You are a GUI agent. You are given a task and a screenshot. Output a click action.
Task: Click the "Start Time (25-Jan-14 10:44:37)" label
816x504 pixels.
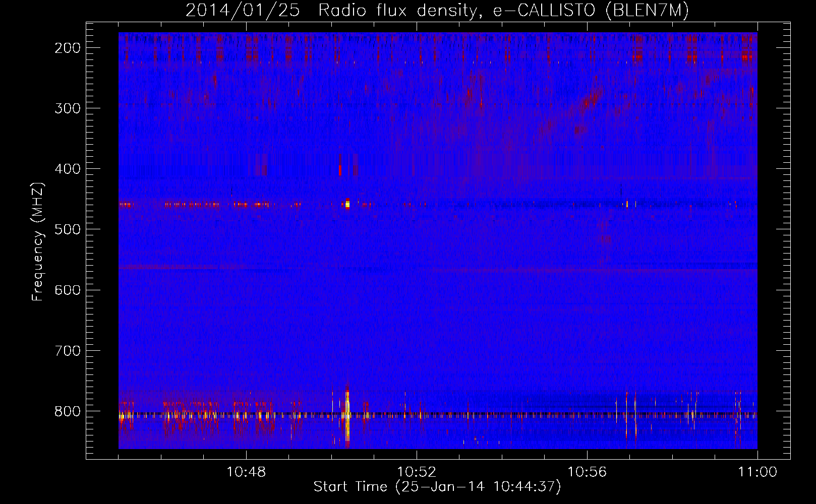click(437, 487)
